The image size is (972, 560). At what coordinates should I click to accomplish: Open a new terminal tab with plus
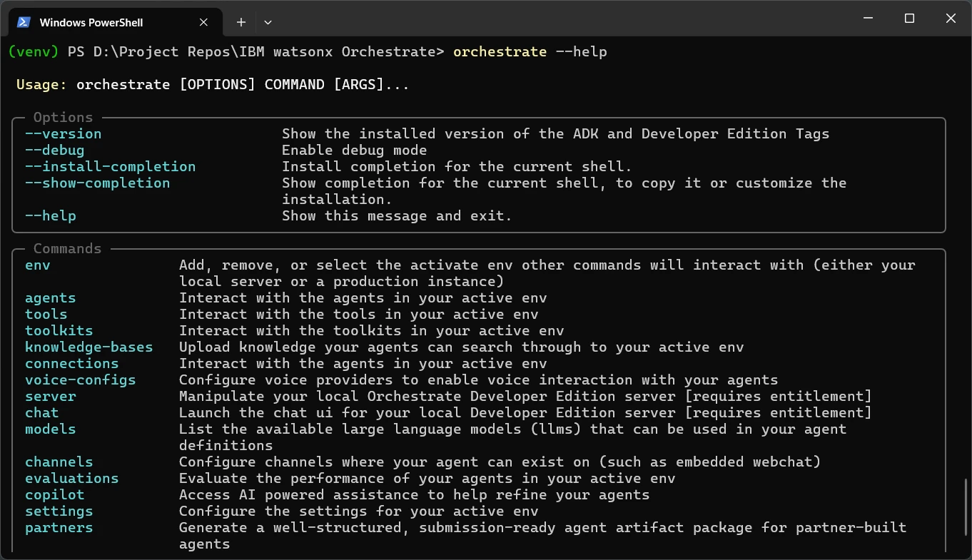point(241,22)
